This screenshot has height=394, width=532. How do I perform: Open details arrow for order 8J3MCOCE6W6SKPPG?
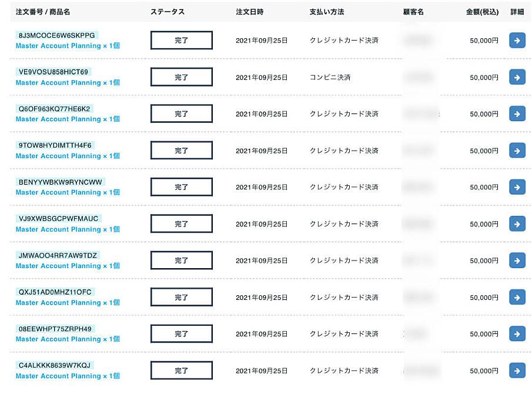click(x=517, y=41)
